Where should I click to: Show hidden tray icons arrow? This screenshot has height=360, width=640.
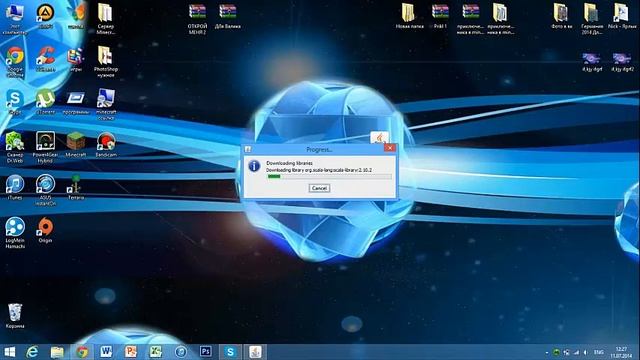point(547,353)
